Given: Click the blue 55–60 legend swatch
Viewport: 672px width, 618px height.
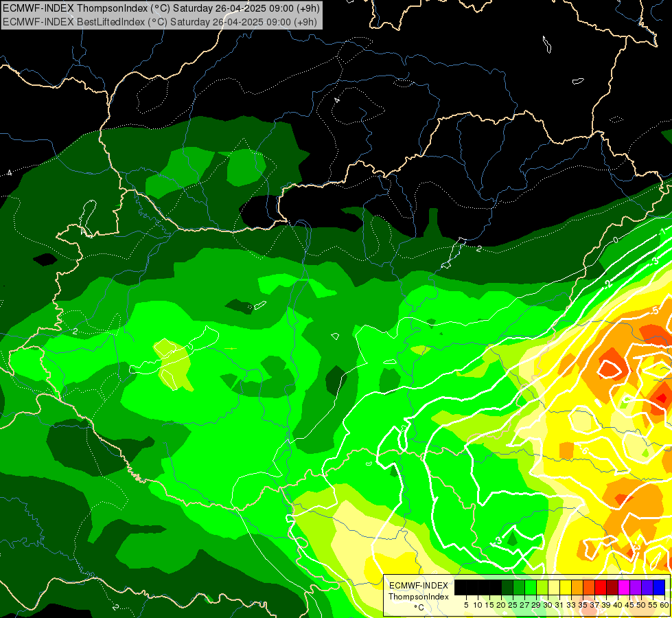Looking at the screenshot, I should click(x=659, y=587).
